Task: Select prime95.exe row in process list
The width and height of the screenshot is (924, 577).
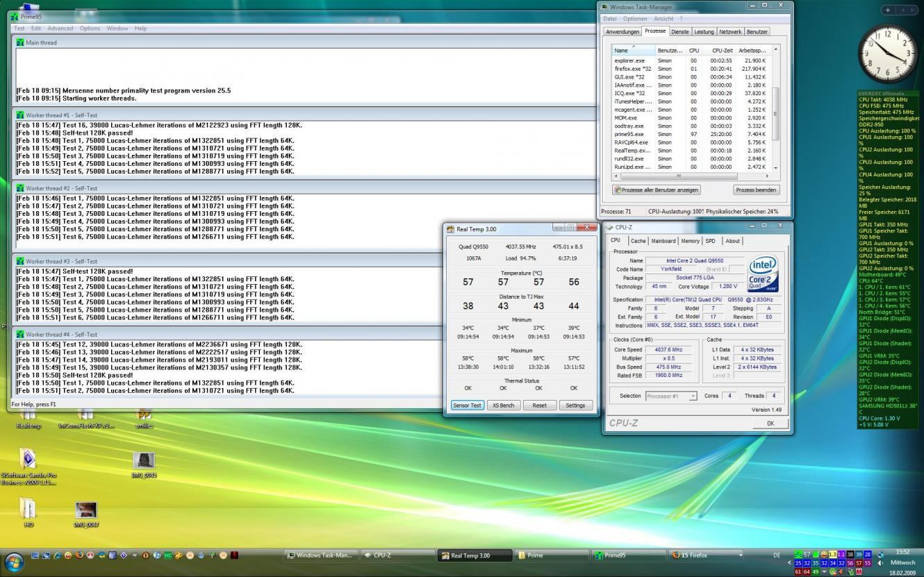Action: point(691,135)
